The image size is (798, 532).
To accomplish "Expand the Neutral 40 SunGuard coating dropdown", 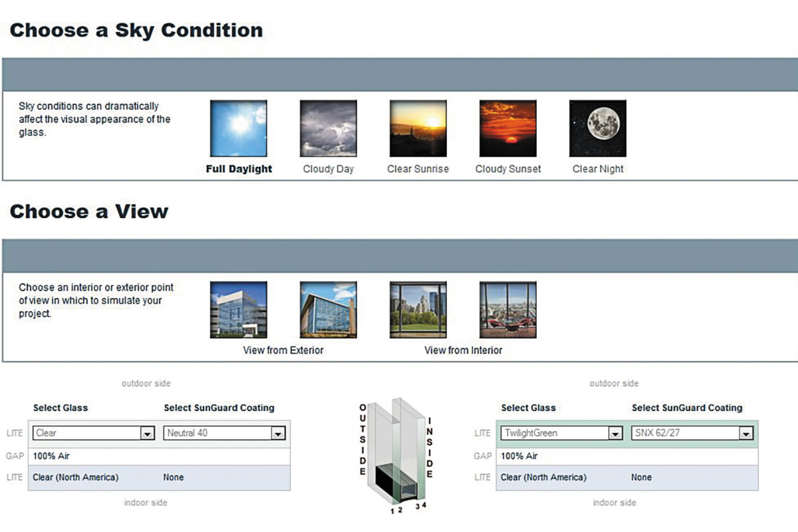I will click(277, 433).
